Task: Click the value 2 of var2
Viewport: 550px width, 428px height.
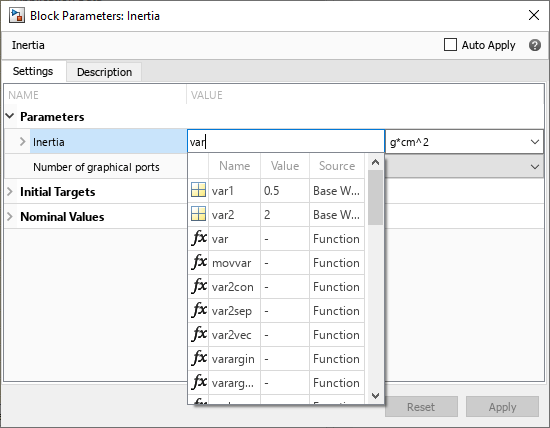Action: pyautogui.click(x=267, y=214)
